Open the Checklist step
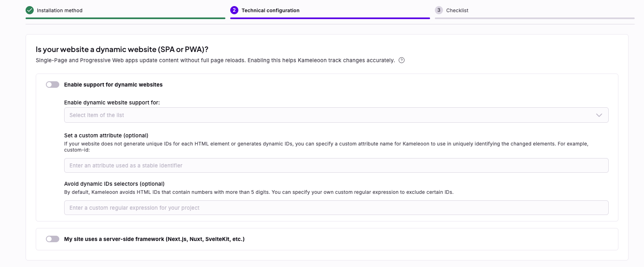Viewport: 644px width, 267px height. point(457,11)
